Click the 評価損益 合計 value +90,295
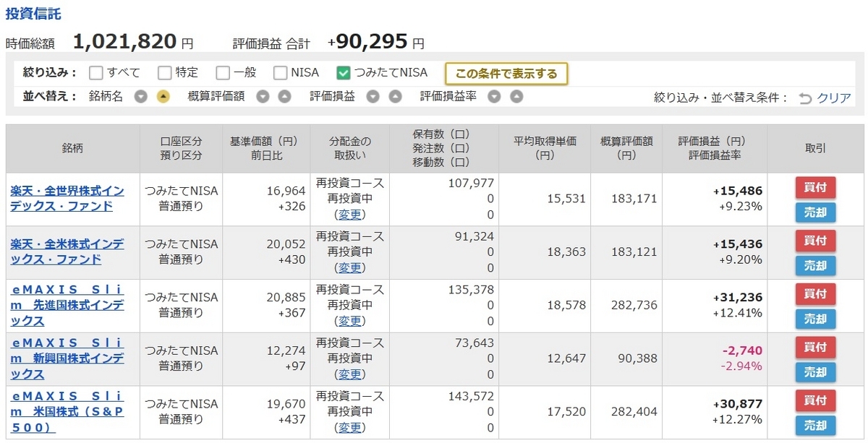 click(367, 42)
